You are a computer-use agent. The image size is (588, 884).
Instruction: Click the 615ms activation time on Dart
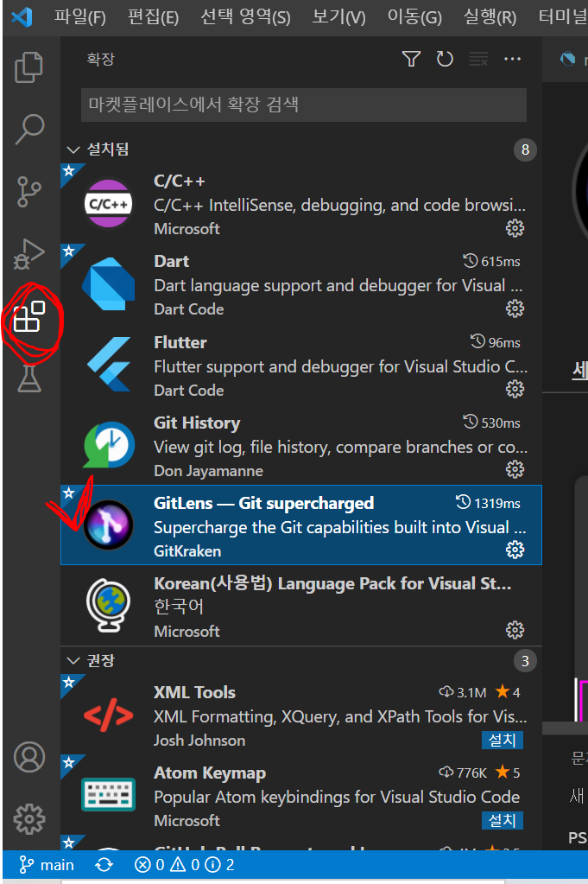point(491,262)
